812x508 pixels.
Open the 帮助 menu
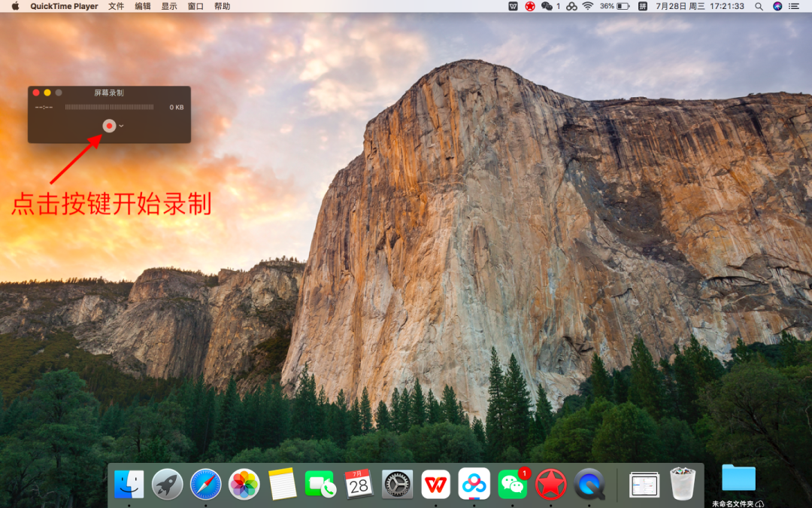[222, 6]
